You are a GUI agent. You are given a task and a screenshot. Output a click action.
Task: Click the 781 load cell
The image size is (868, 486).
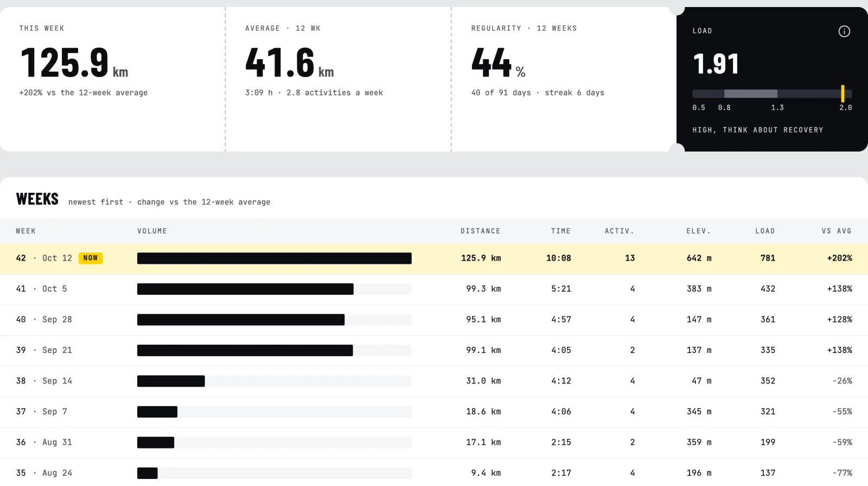click(768, 258)
